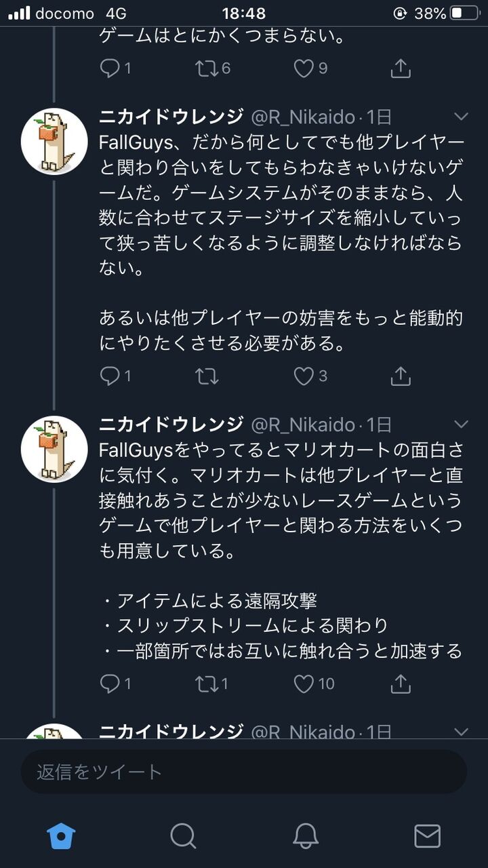Share the topmost tweet
Viewport: 488px width, 868px height.
pos(401,68)
